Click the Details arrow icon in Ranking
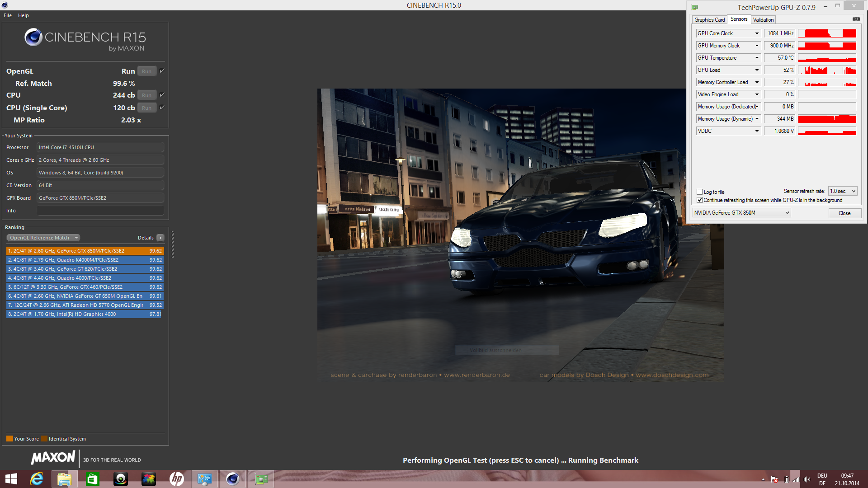 tap(160, 238)
